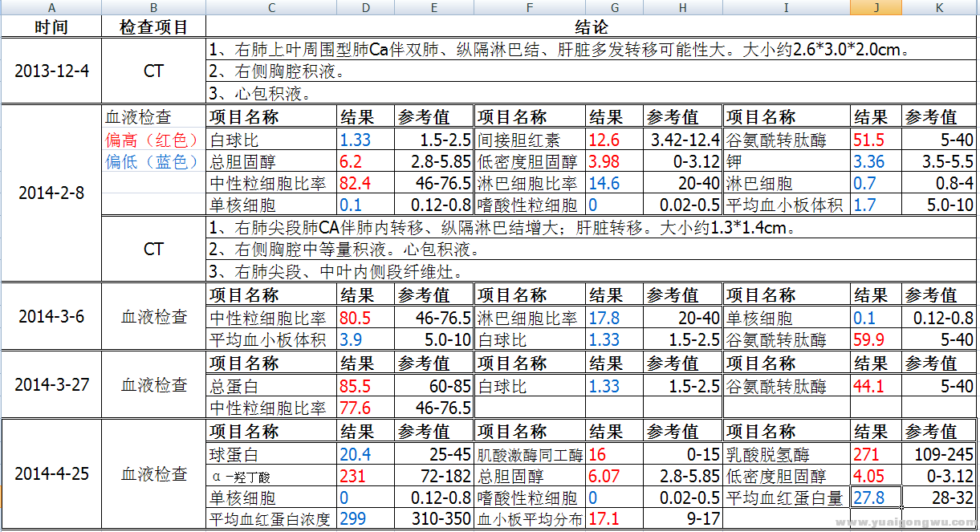
Task: Click the 3.98 result cell
Action: click(x=615, y=161)
